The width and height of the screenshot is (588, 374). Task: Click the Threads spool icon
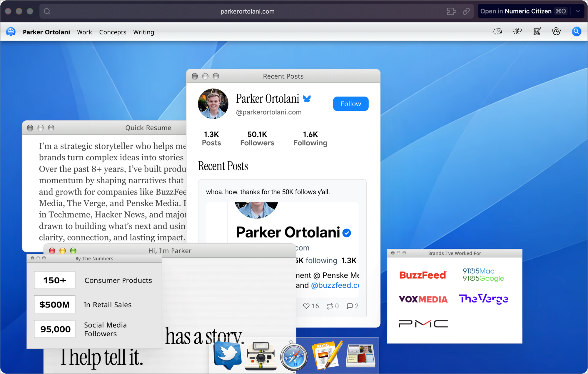point(537,31)
